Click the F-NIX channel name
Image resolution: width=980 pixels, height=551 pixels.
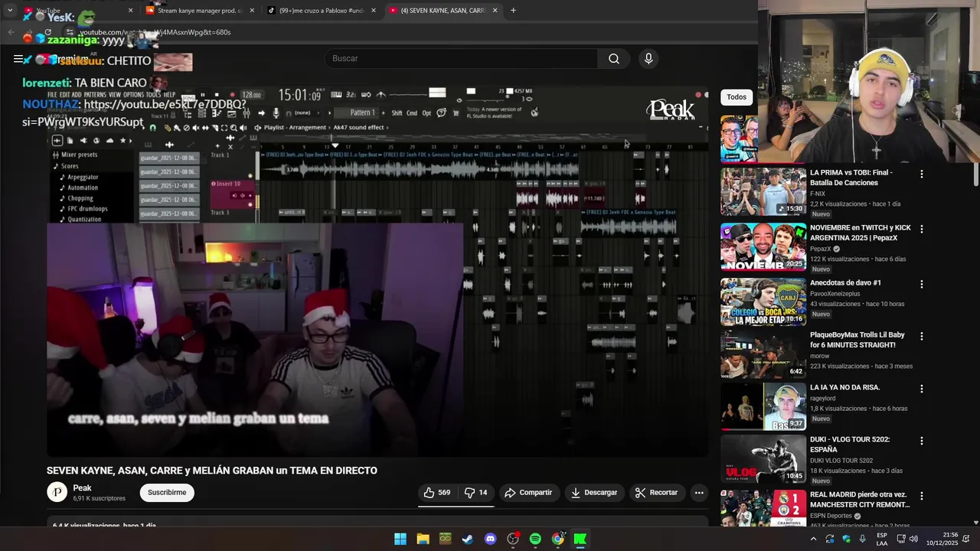coord(818,194)
